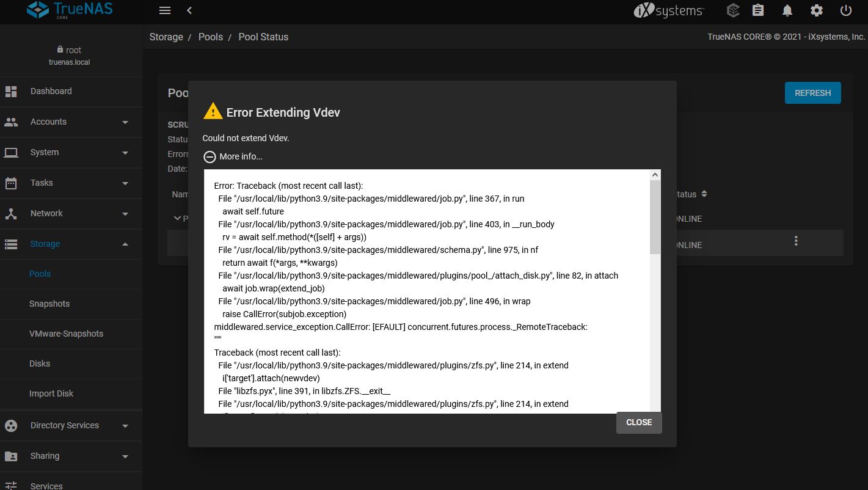Click scrollbar up arrow in traceback

(655, 175)
